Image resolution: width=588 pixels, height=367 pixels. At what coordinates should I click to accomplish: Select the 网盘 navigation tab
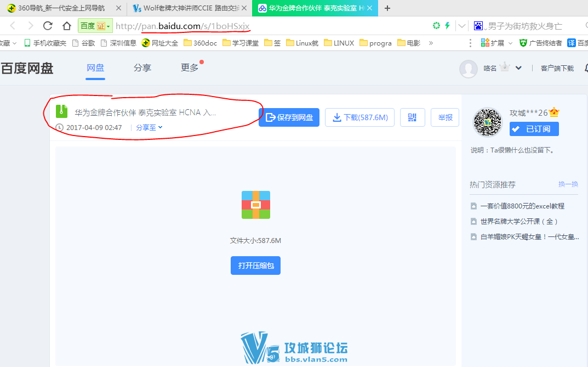coord(95,68)
